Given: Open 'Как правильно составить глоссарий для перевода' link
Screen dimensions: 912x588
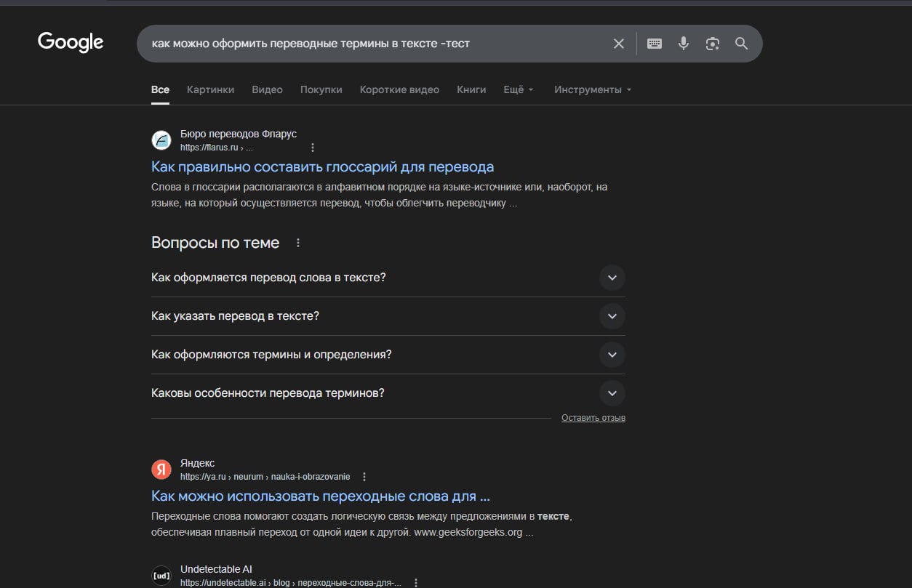Looking at the screenshot, I should pyautogui.click(x=322, y=166).
